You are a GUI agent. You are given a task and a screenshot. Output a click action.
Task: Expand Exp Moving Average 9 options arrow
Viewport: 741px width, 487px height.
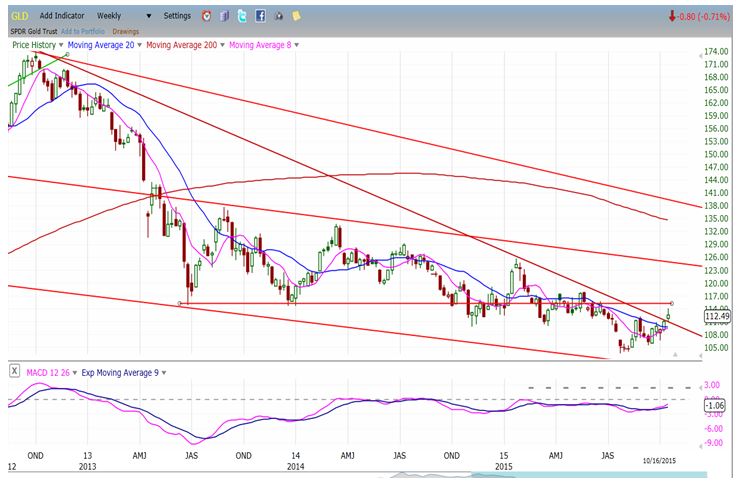click(164, 373)
